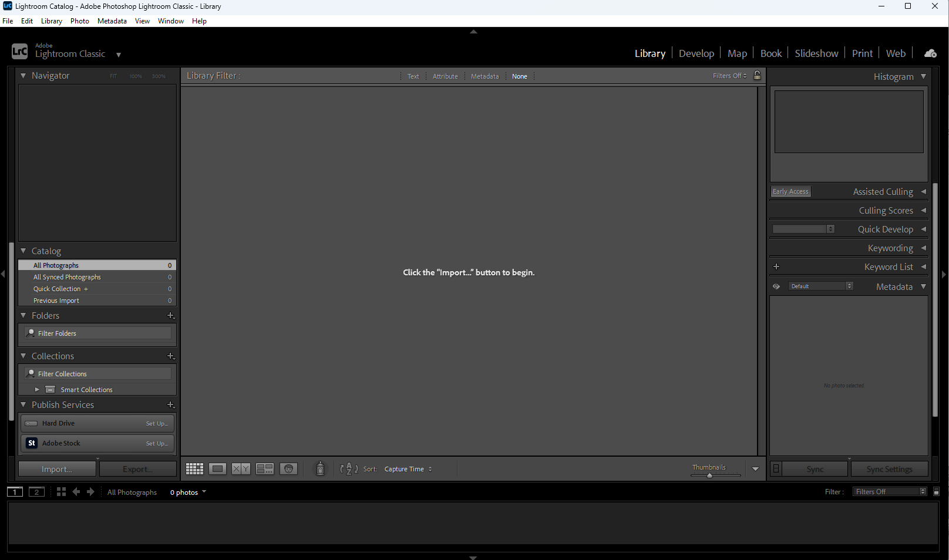Open the filmstrip Filters Off dropdown
This screenshot has width=949, height=560.
coord(890,492)
